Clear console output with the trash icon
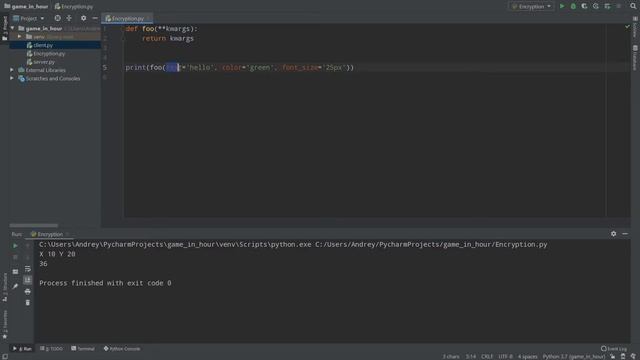This screenshot has width=640, height=360. click(x=27, y=302)
